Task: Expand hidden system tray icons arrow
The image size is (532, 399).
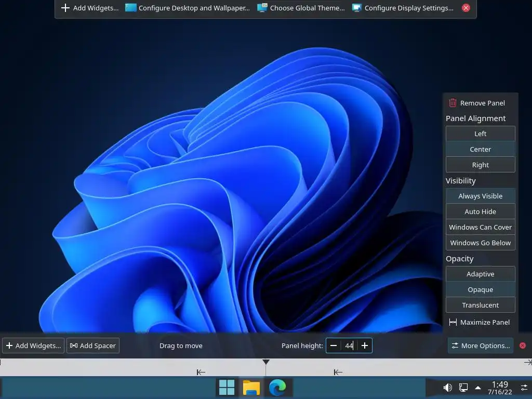Action: coord(478,388)
